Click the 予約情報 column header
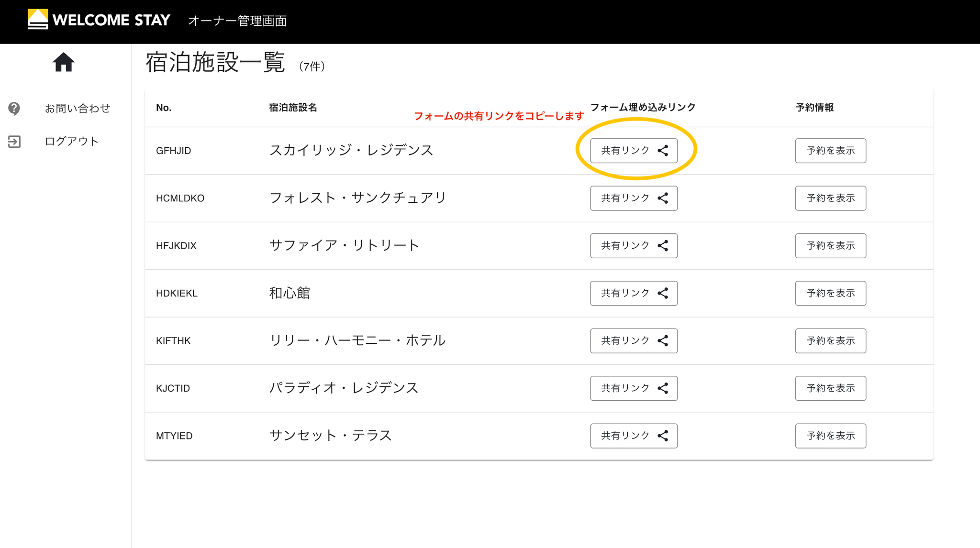Viewport: 980px width, 548px height. 814,108
